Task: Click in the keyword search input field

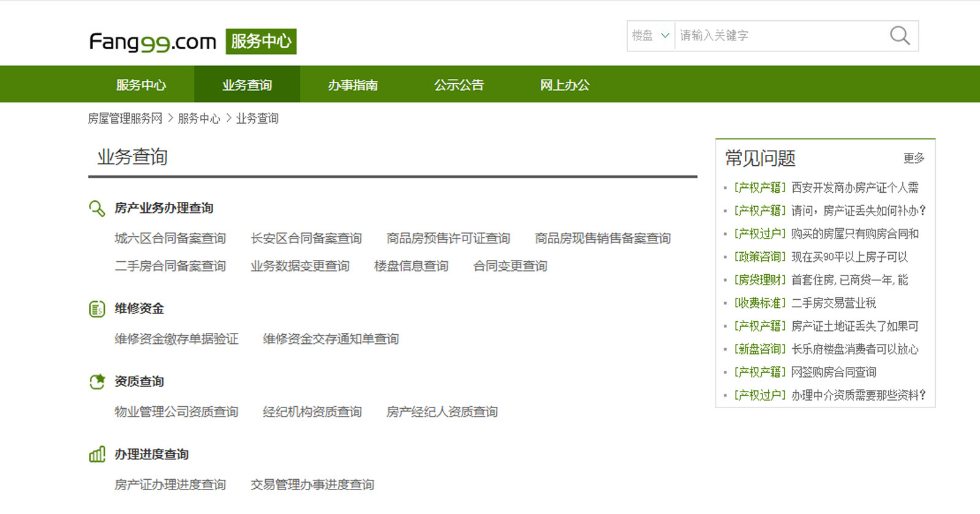Action: [778, 36]
